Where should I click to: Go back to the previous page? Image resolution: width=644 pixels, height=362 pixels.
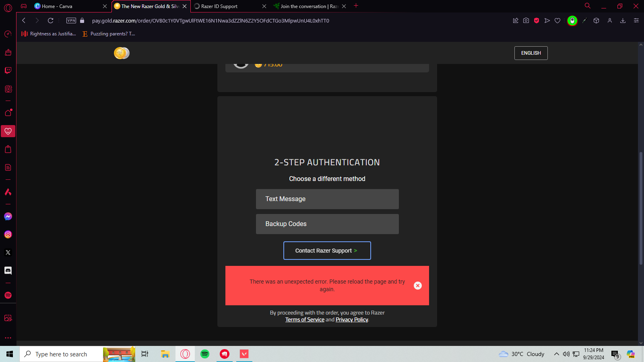24,21
